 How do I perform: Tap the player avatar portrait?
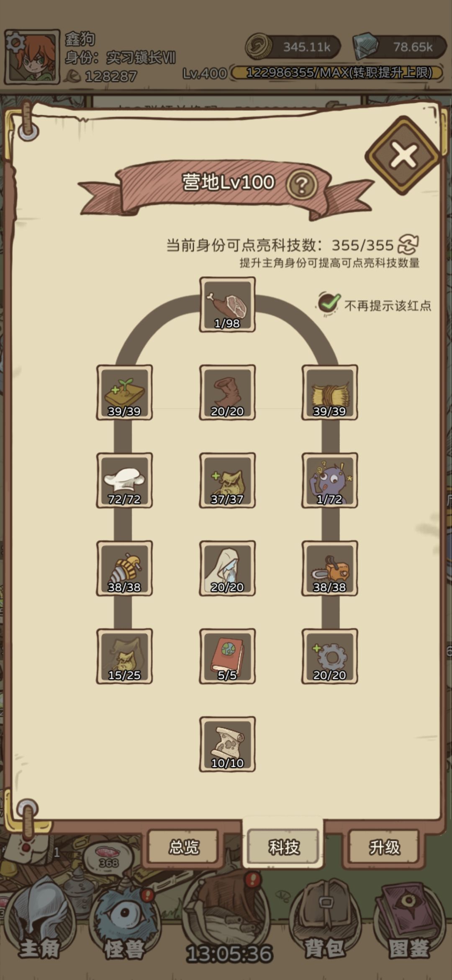(x=32, y=57)
